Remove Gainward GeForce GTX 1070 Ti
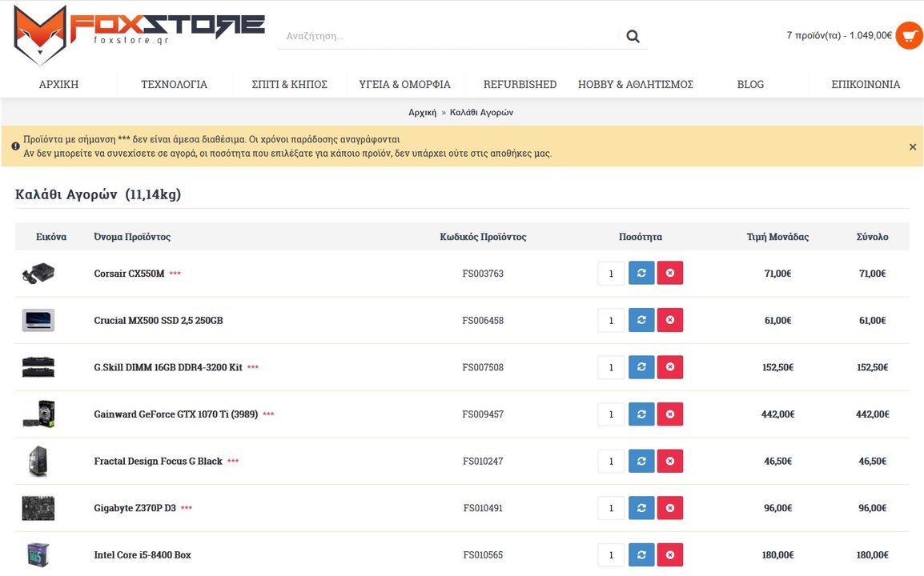924x576 pixels. coord(670,414)
